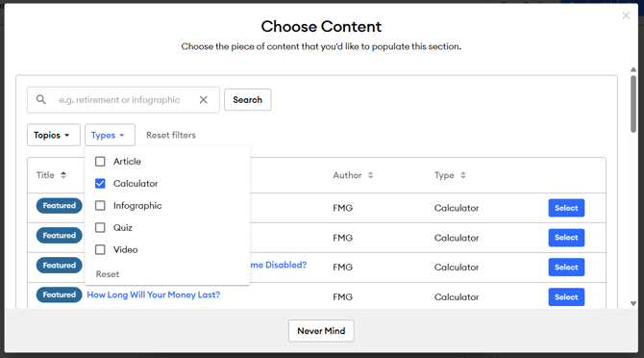
Task: Click the Infographic option label
Action: (137, 206)
